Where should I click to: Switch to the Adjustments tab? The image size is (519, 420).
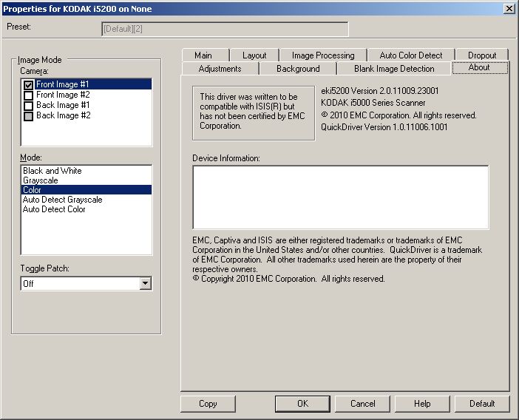[220, 69]
